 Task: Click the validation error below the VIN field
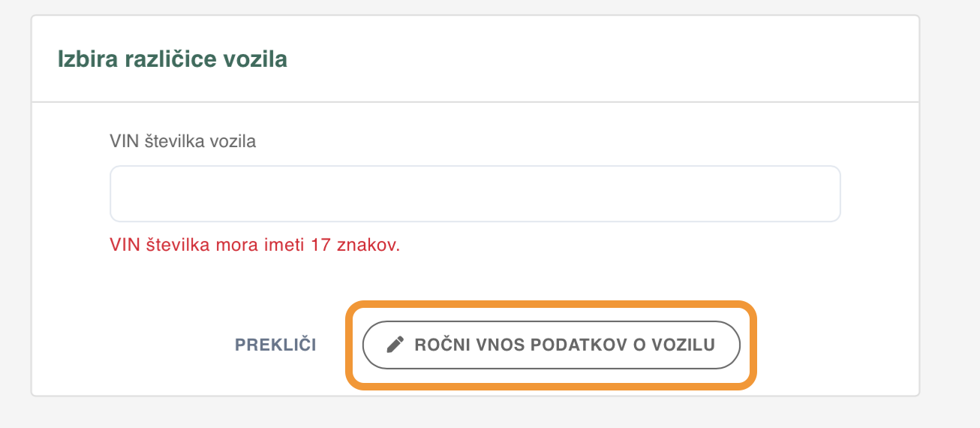pos(255,246)
